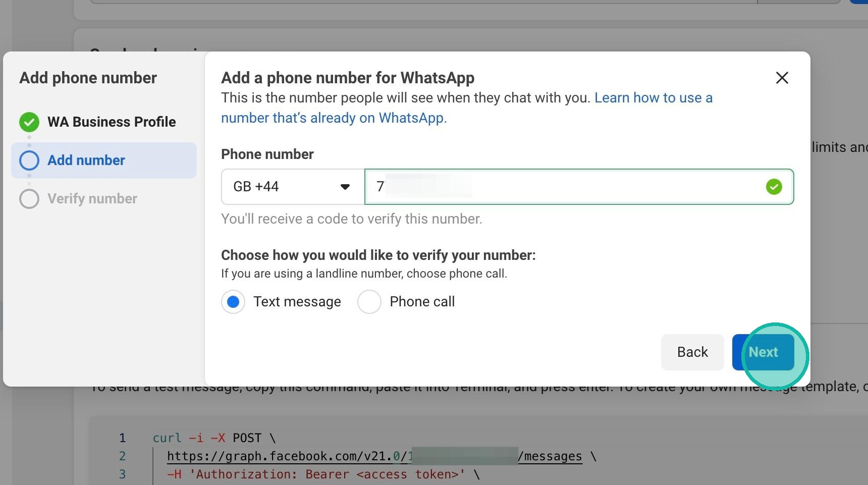Click the green check icon beside WA Business Profile
Viewport: 868px width, 485px height.
pos(29,122)
